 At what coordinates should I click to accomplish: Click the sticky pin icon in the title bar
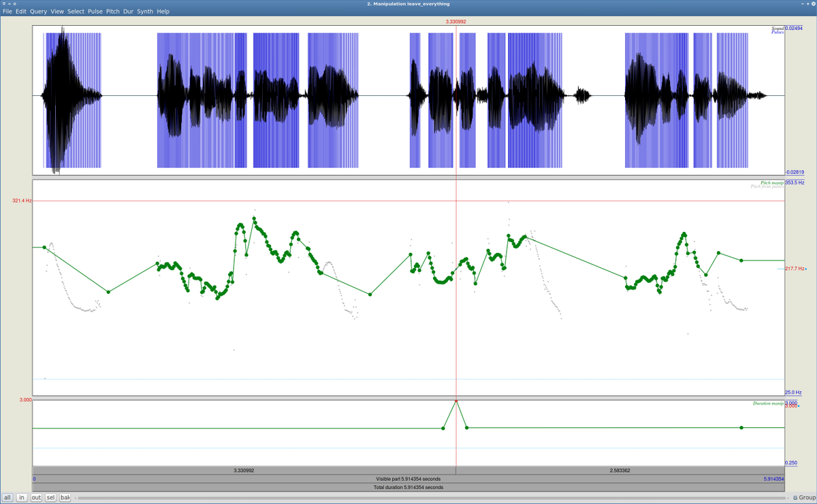tap(15, 4)
